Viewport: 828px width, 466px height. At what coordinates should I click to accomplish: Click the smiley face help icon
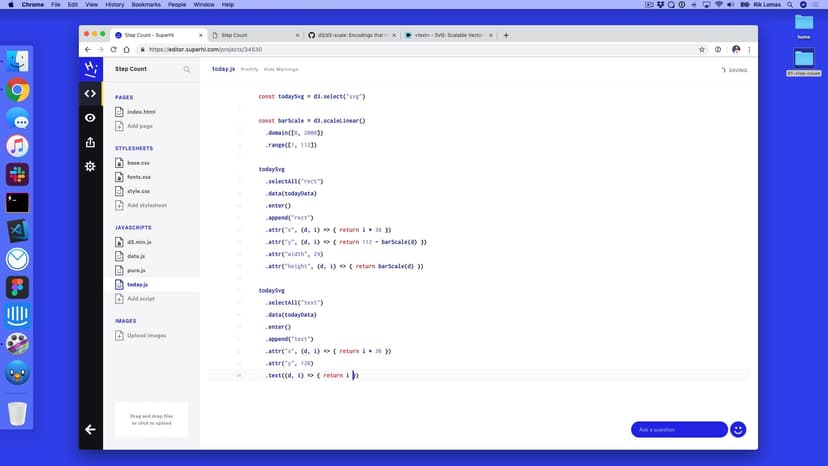pyautogui.click(x=739, y=429)
